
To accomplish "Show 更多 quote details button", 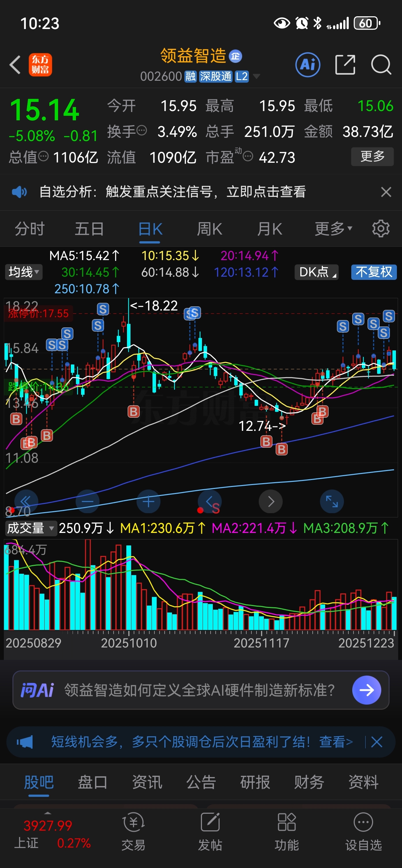I will tap(372, 156).
